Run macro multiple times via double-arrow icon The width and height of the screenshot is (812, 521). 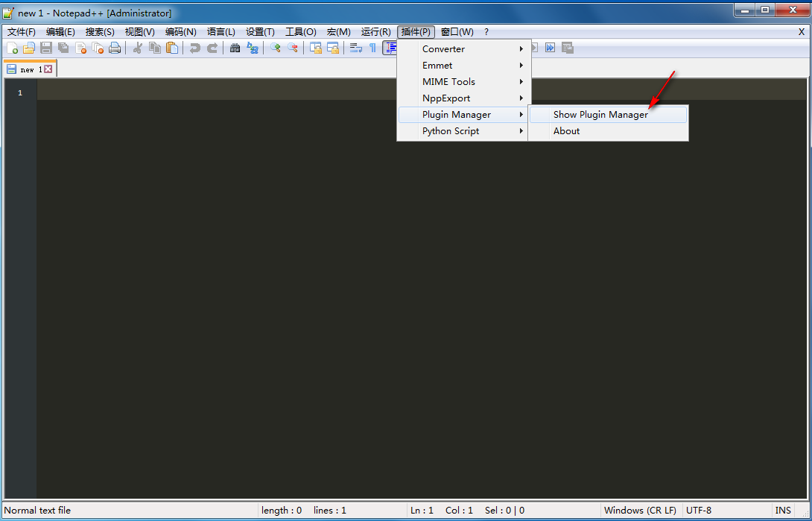pyautogui.click(x=550, y=48)
